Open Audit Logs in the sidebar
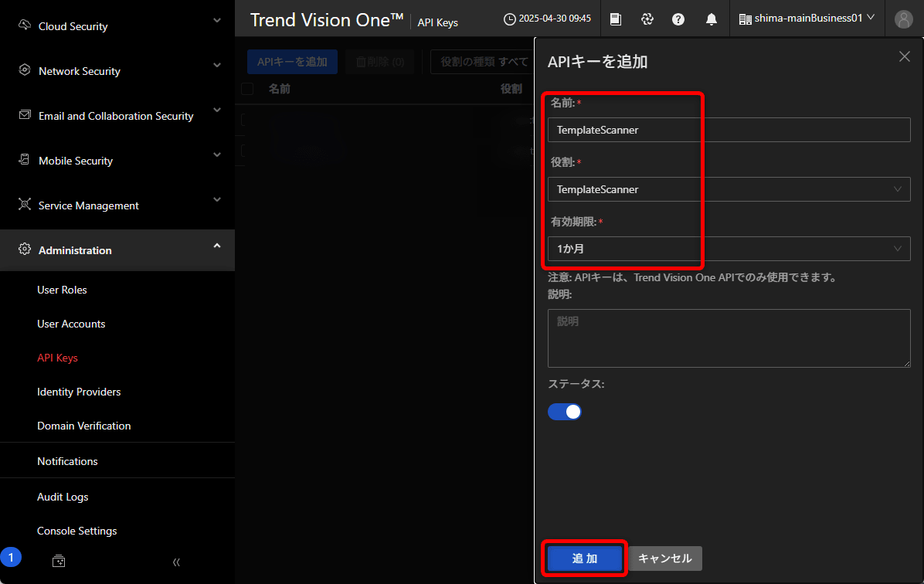924x584 pixels. [x=63, y=497]
